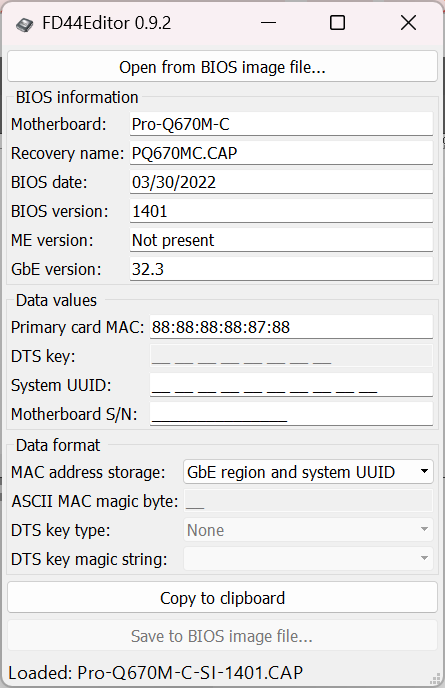
Task: Click the 'System UUID:' label
Action: [61, 385]
